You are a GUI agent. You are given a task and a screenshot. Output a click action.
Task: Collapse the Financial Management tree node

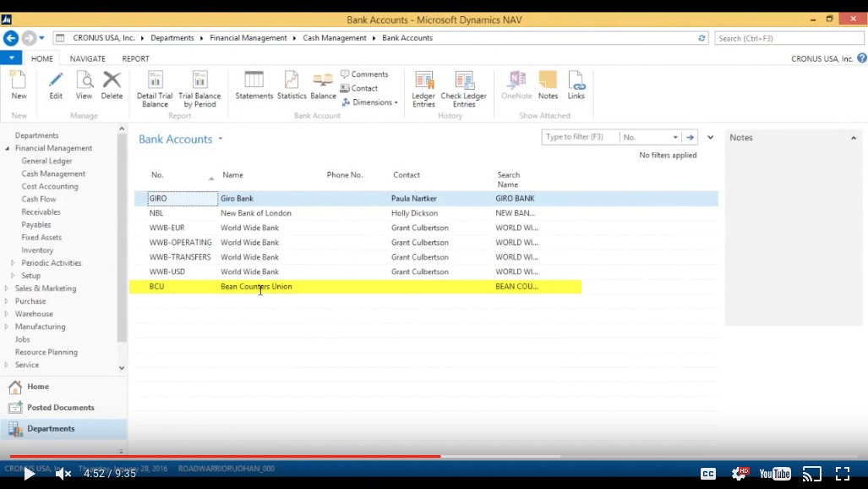point(8,149)
